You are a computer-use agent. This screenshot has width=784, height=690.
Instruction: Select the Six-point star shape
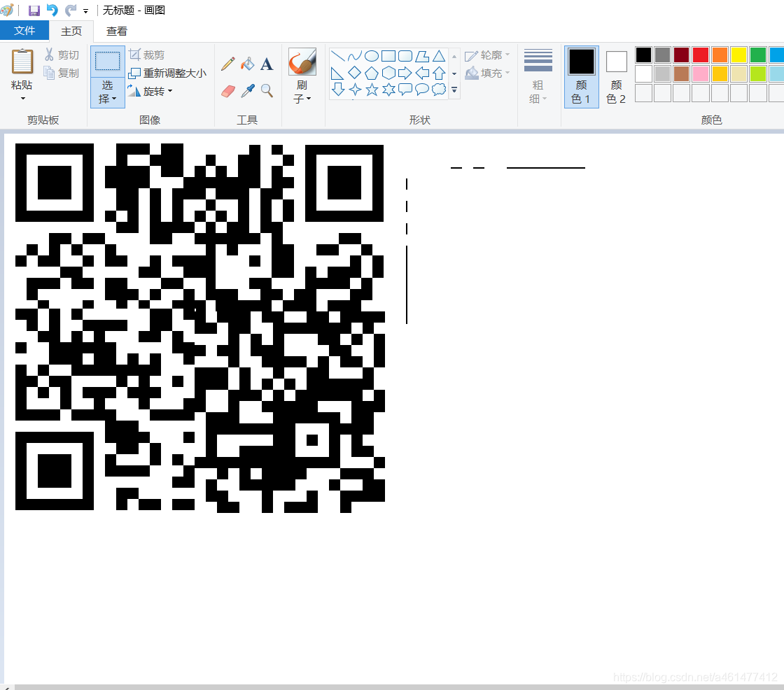[388, 90]
